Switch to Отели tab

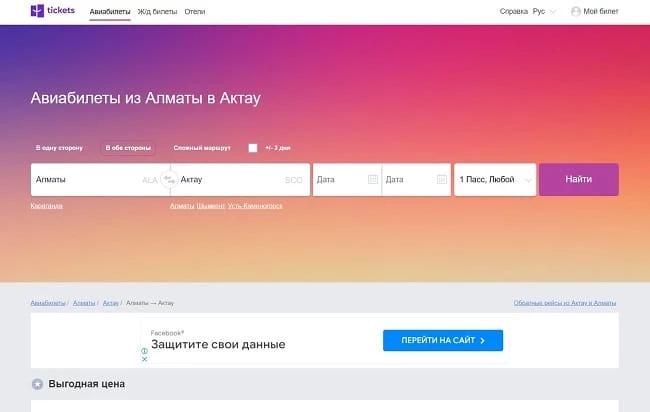coord(194,12)
